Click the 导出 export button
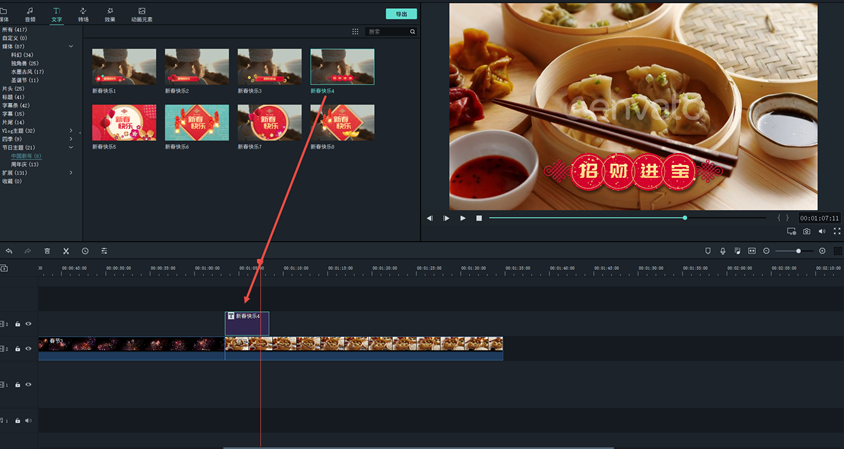Screen dimensions: 844x449 401,15
